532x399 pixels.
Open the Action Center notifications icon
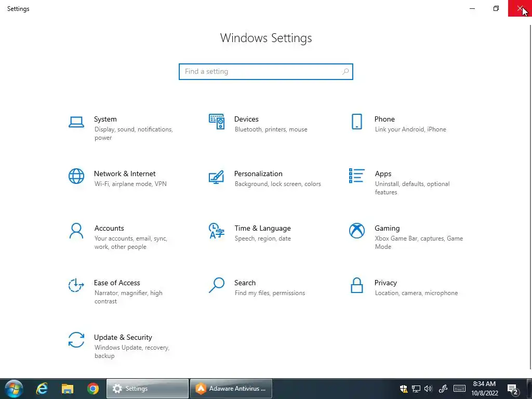pyautogui.click(x=513, y=389)
